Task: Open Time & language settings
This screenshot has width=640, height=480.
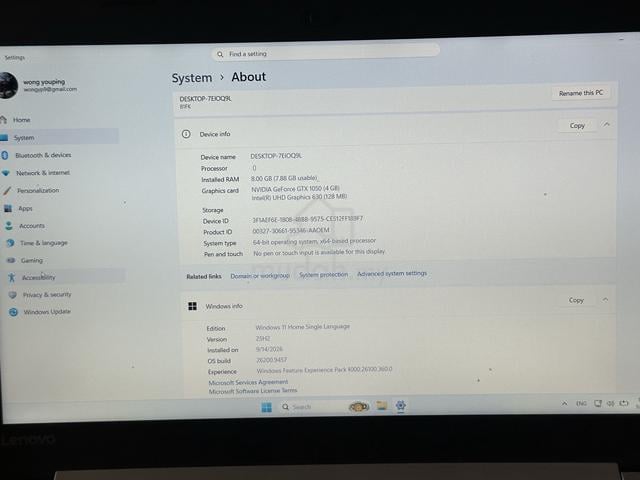Action: pos(44,243)
